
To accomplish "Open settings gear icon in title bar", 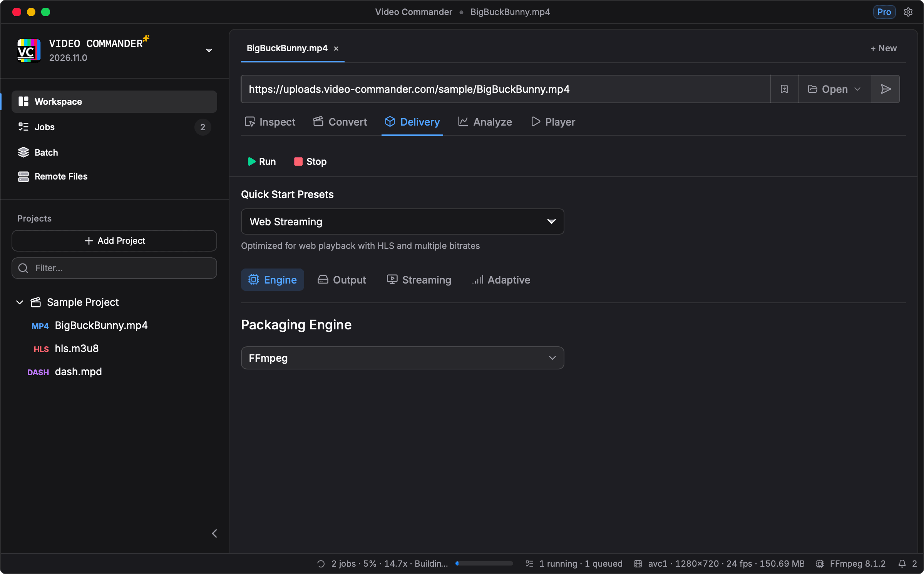I will tap(908, 12).
